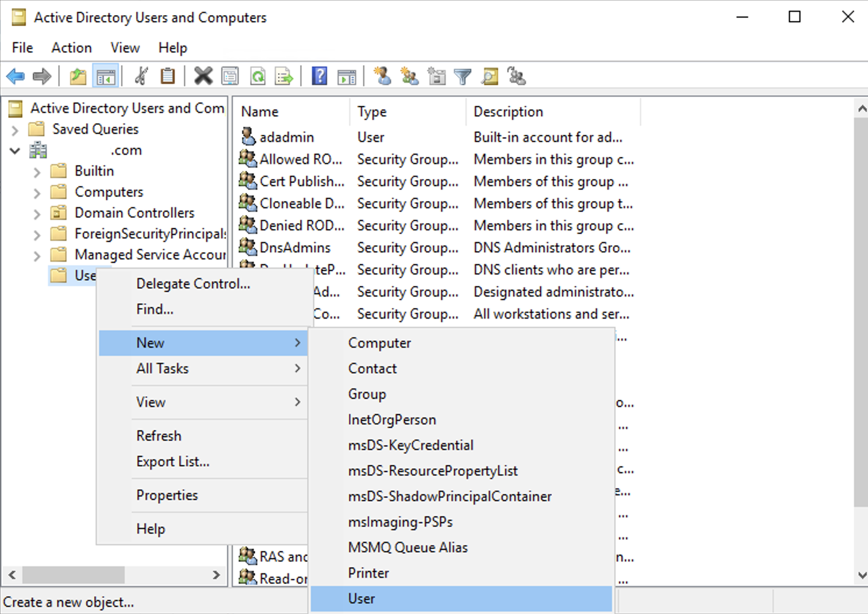The image size is (868, 614).
Task: Choose Find... from context menu
Action: coord(203,309)
